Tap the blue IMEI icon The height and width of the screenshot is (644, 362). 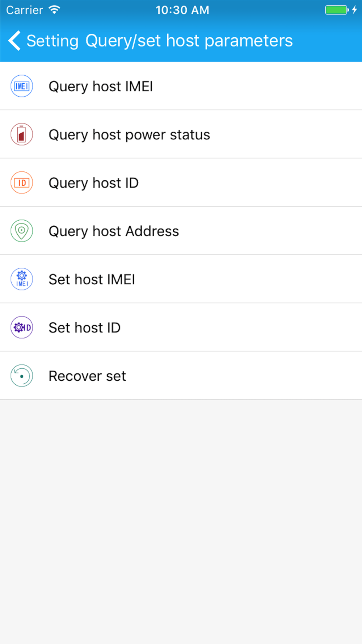pyautogui.click(x=22, y=86)
